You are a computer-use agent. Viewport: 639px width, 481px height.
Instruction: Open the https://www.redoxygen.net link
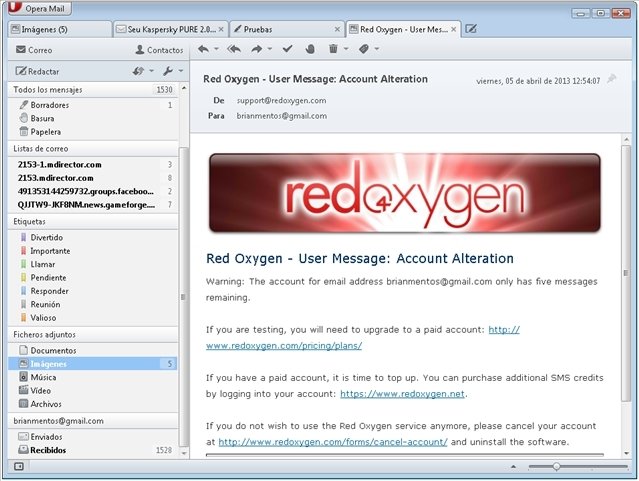point(402,394)
